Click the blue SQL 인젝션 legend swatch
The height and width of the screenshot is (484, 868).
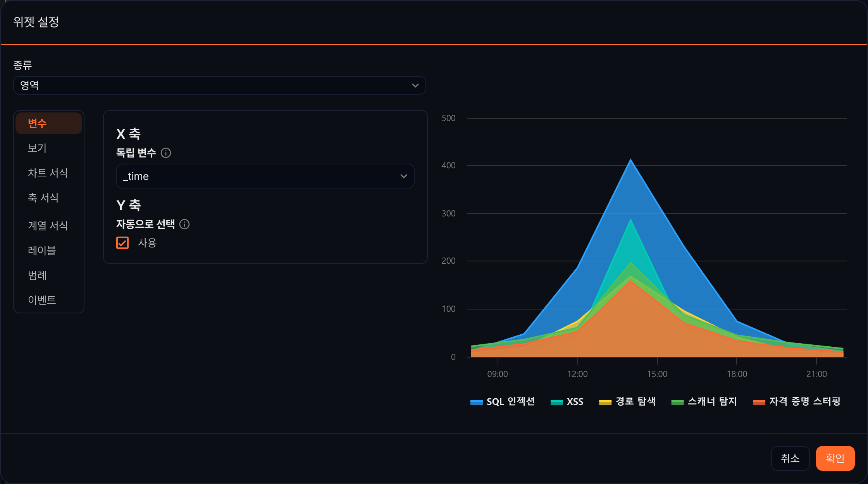coord(476,402)
